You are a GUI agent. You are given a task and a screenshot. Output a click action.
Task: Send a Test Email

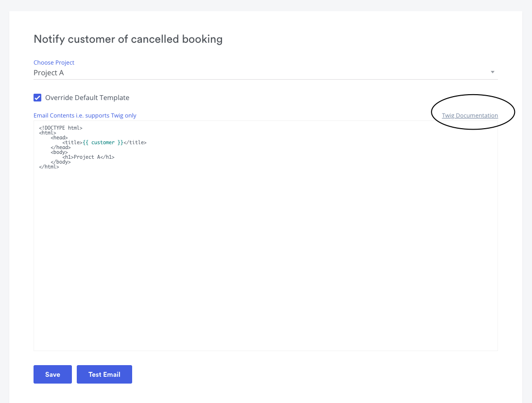click(104, 374)
